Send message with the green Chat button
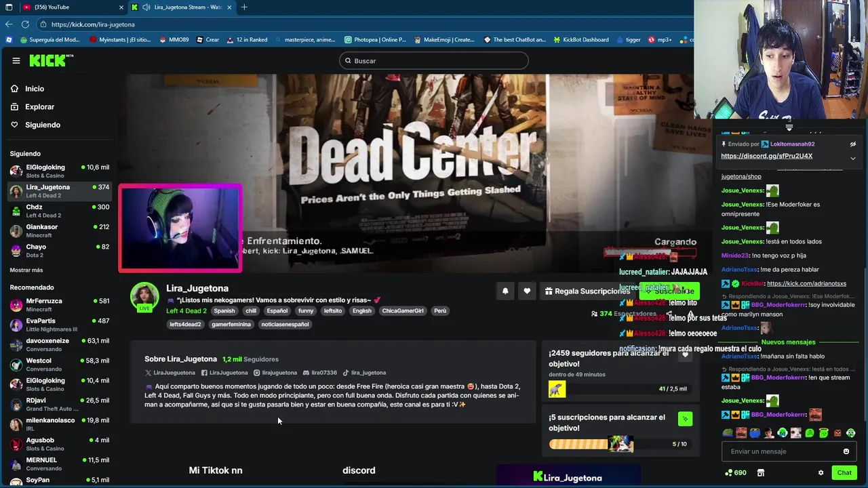The width and height of the screenshot is (868, 488). coord(844,473)
